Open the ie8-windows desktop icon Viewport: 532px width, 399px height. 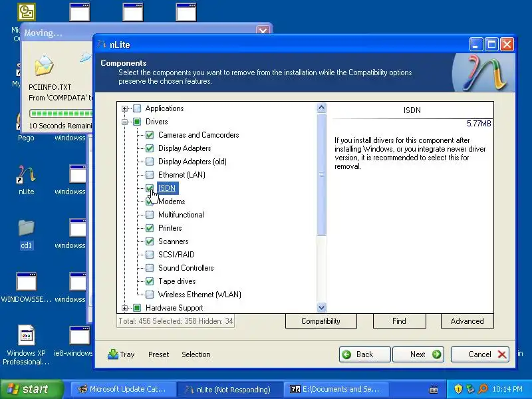click(x=80, y=335)
